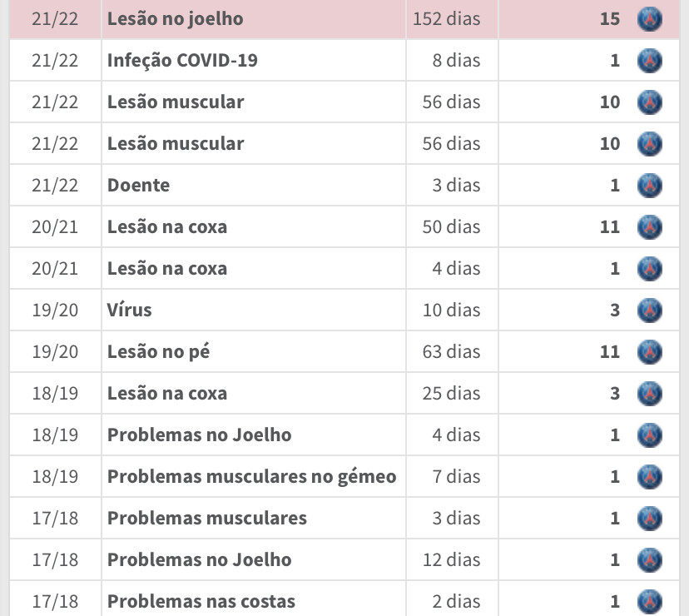
Task: Click the 152 dias duration cell
Action: [x=445, y=18]
